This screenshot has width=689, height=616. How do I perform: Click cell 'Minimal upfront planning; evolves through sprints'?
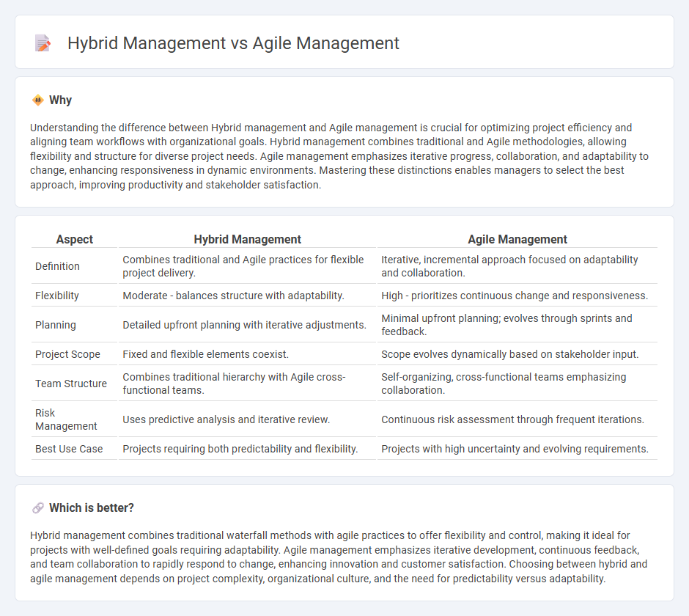pyautogui.click(x=517, y=325)
